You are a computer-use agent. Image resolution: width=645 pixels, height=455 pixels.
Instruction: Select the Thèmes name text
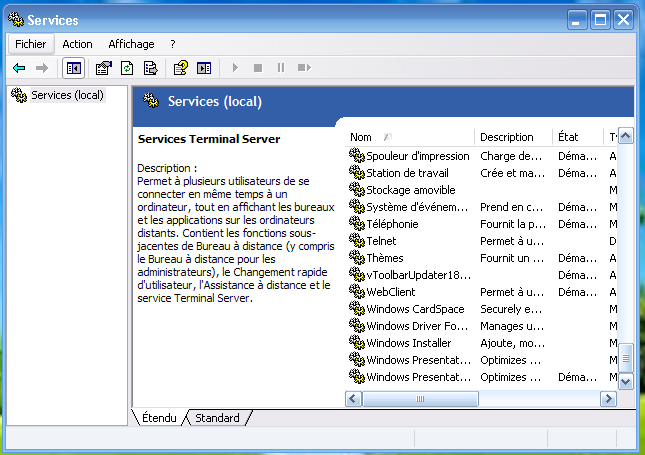click(x=385, y=258)
